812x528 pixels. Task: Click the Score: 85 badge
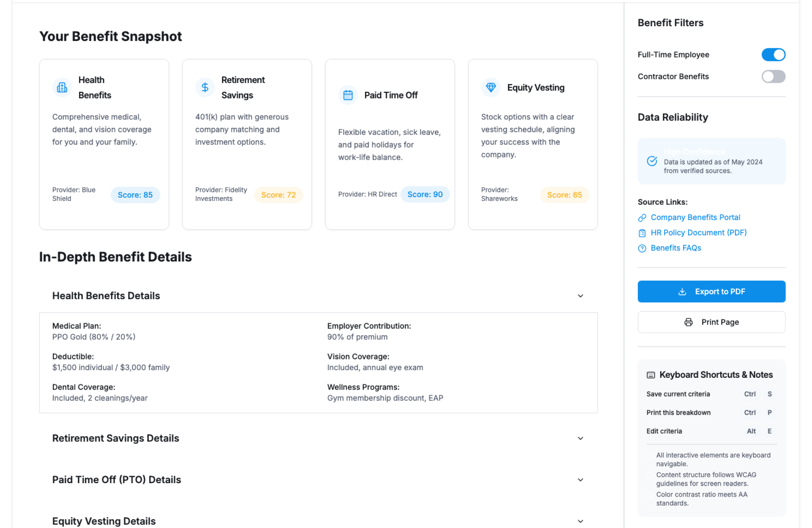(x=135, y=195)
